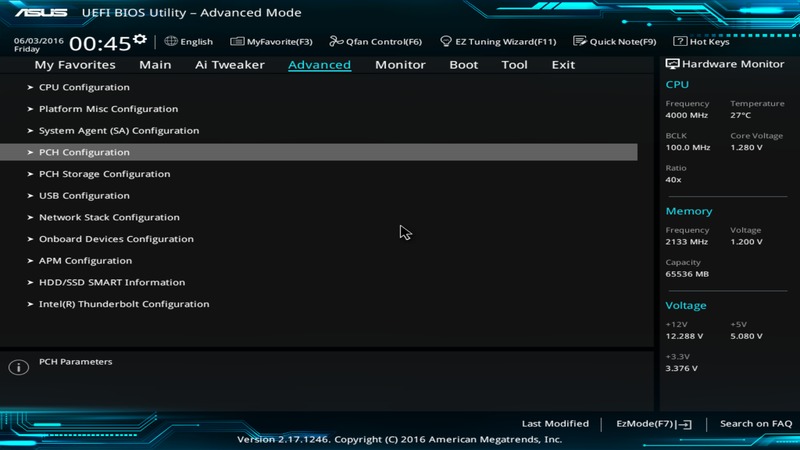Click the info icon beside PCH Parameters
This screenshot has width=800, height=450.
coord(18,367)
